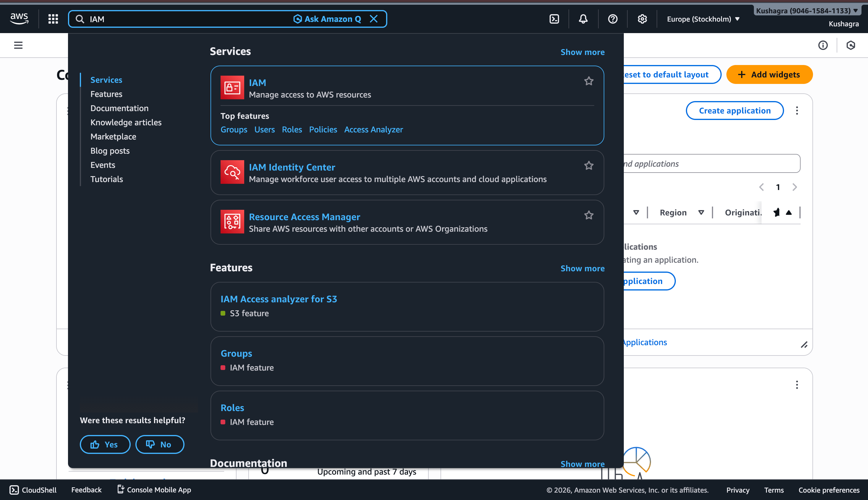Click Yes thumbs-up feedback button

click(x=105, y=444)
